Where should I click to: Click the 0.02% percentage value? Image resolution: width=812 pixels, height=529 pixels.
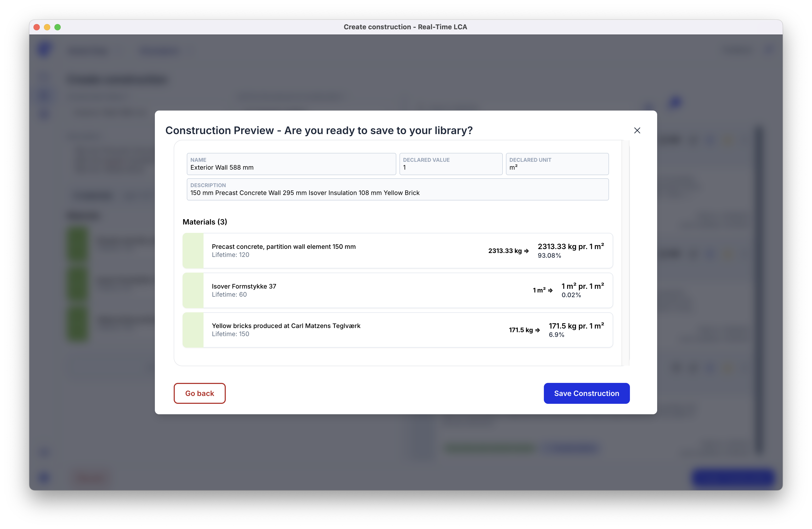[x=571, y=295]
